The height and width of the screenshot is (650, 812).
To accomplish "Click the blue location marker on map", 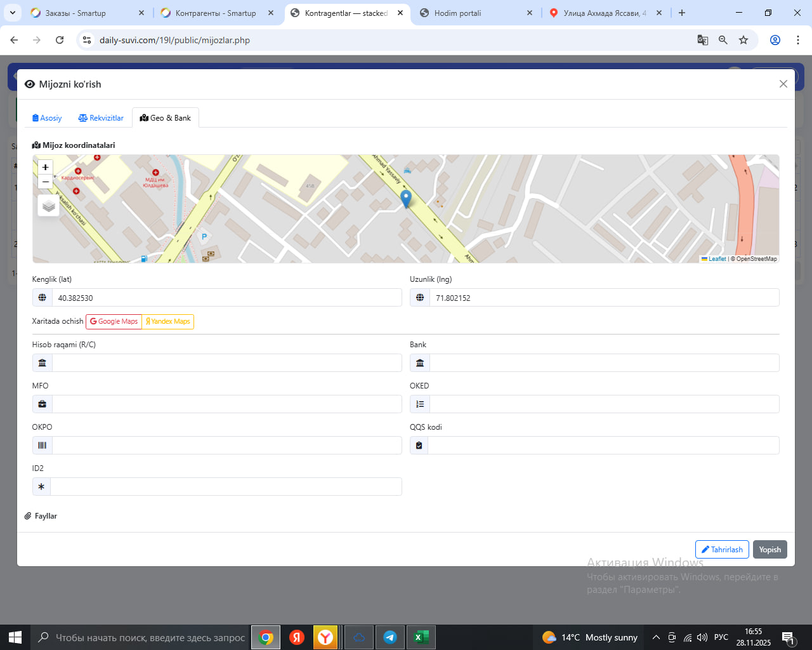I will click(406, 199).
